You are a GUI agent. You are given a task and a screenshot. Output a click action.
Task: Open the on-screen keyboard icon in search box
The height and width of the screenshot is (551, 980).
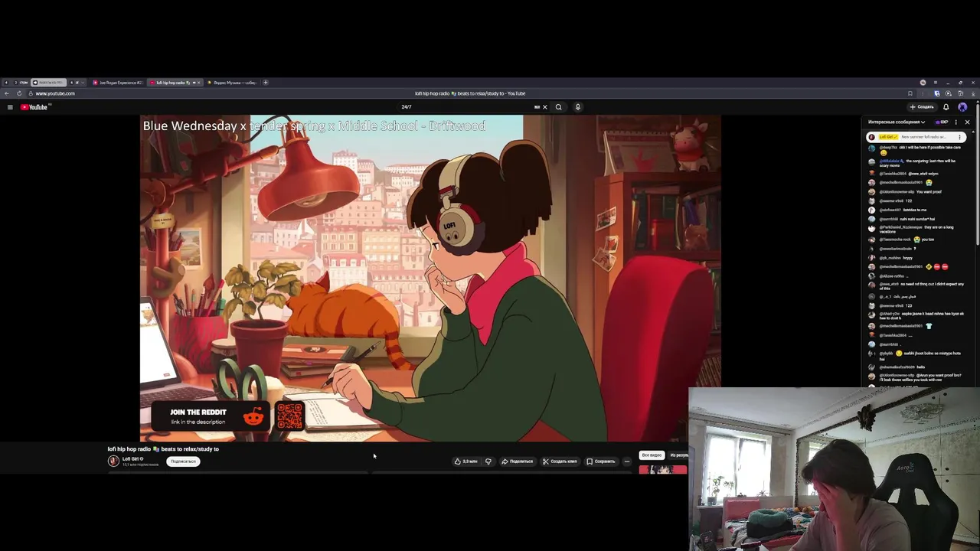[x=537, y=107]
